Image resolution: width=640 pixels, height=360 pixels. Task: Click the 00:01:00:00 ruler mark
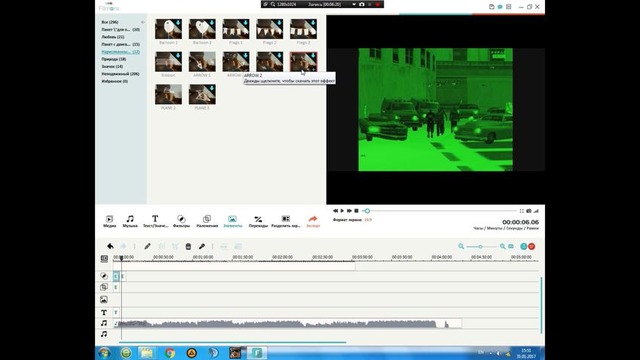(203, 257)
